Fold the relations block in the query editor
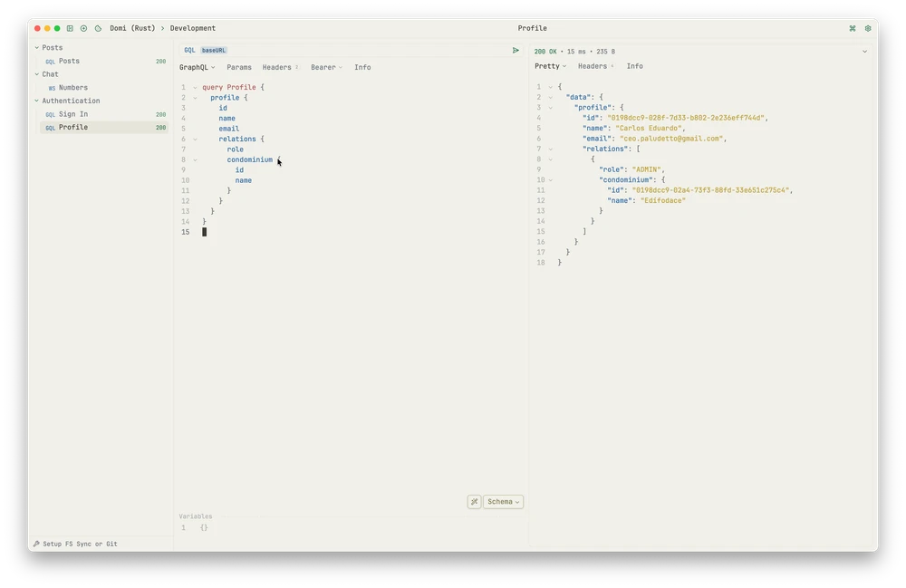Image resolution: width=906 pixels, height=588 pixels. pyautogui.click(x=196, y=140)
